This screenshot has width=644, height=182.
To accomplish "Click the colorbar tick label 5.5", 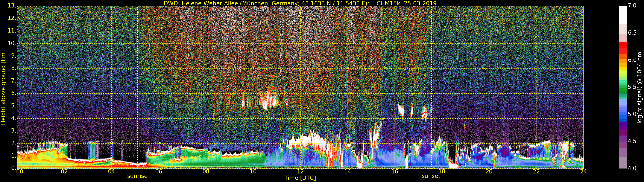I will click(x=632, y=87).
